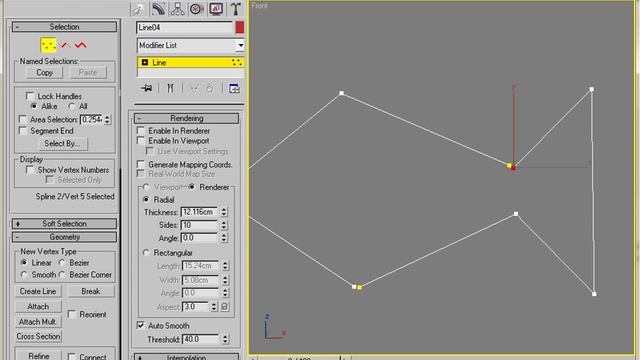The height and width of the screenshot is (360, 640).
Task: Check Enable In Renderer
Action: coord(141,130)
